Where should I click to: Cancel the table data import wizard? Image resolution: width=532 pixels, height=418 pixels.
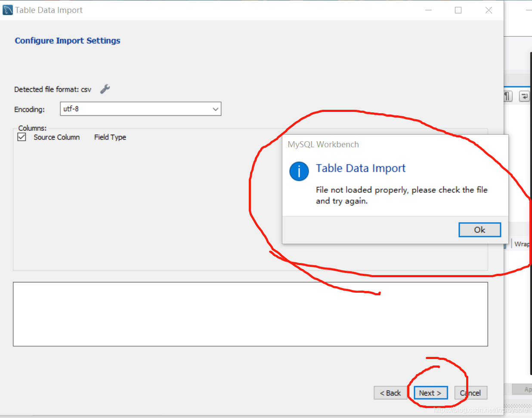coord(470,393)
